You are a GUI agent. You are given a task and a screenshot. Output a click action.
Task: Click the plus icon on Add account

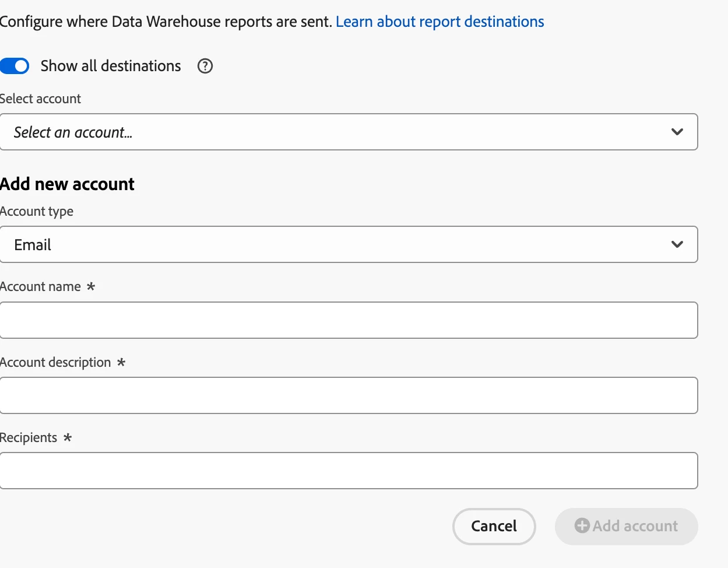[x=582, y=525]
